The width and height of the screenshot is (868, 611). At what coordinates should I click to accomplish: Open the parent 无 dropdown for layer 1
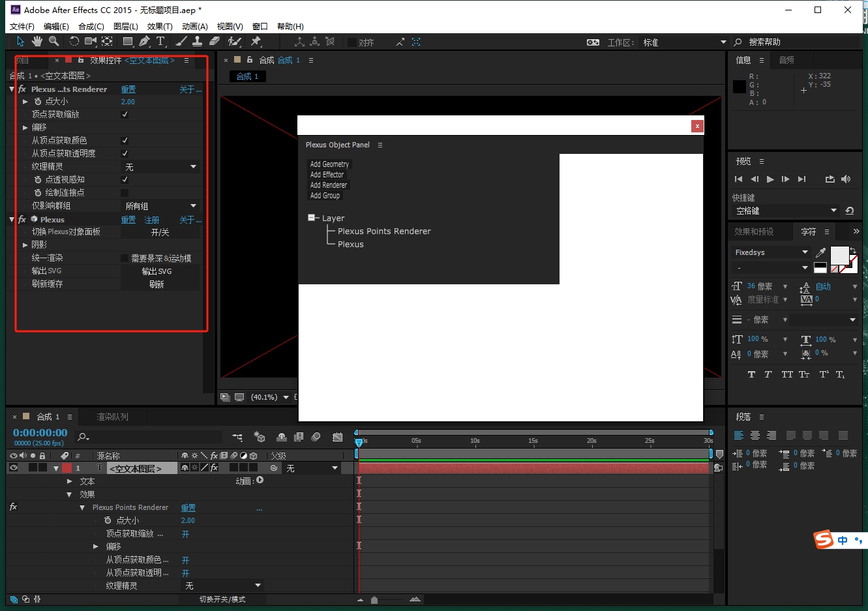pos(312,468)
